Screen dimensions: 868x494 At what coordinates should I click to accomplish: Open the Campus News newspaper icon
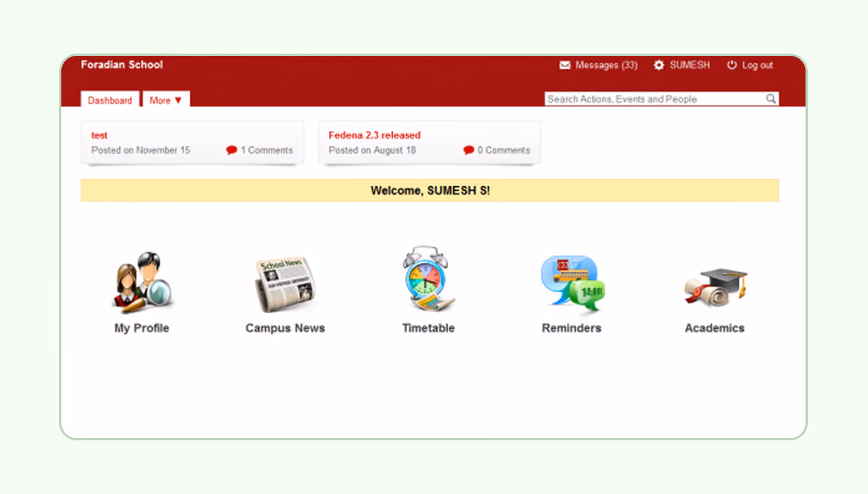click(285, 285)
